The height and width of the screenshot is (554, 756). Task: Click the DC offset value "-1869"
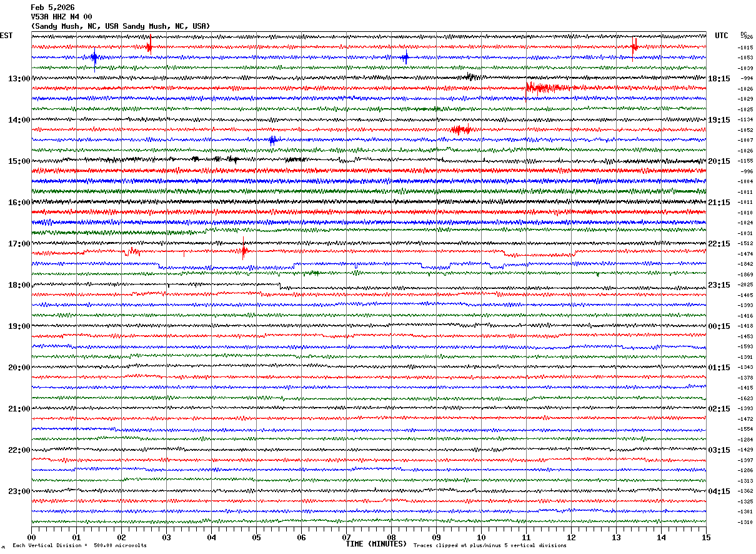coord(745,274)
